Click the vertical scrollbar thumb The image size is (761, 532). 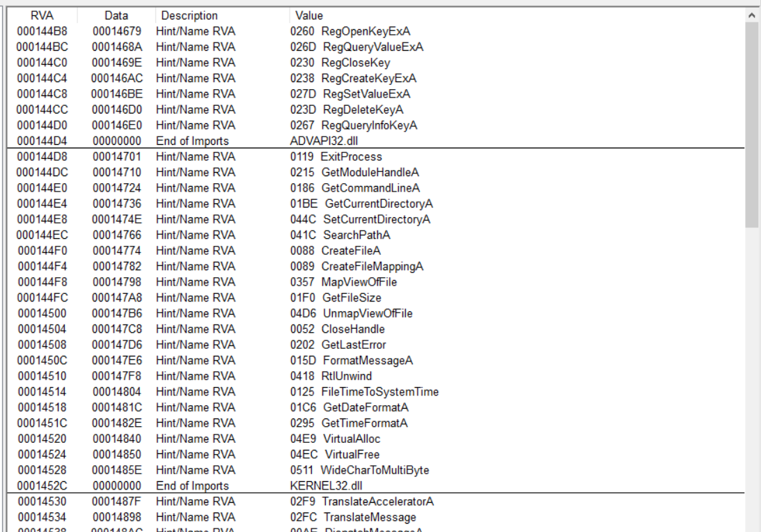(752, 124)
